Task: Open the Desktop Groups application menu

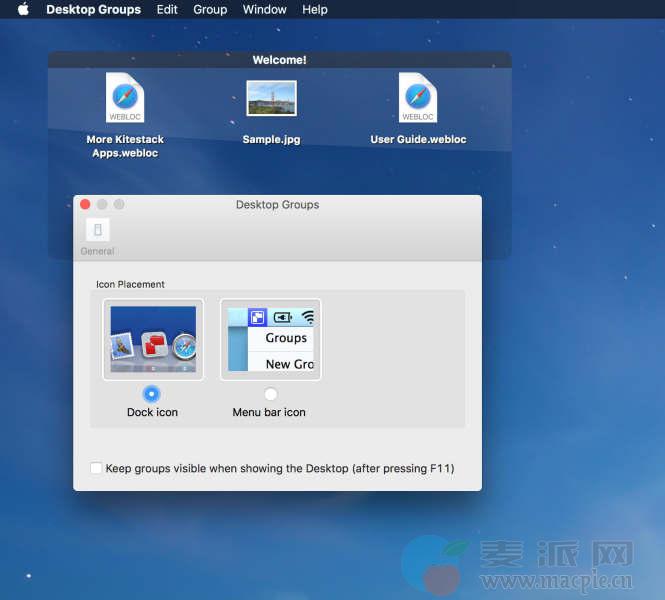Action: click(x=93, y=10)
